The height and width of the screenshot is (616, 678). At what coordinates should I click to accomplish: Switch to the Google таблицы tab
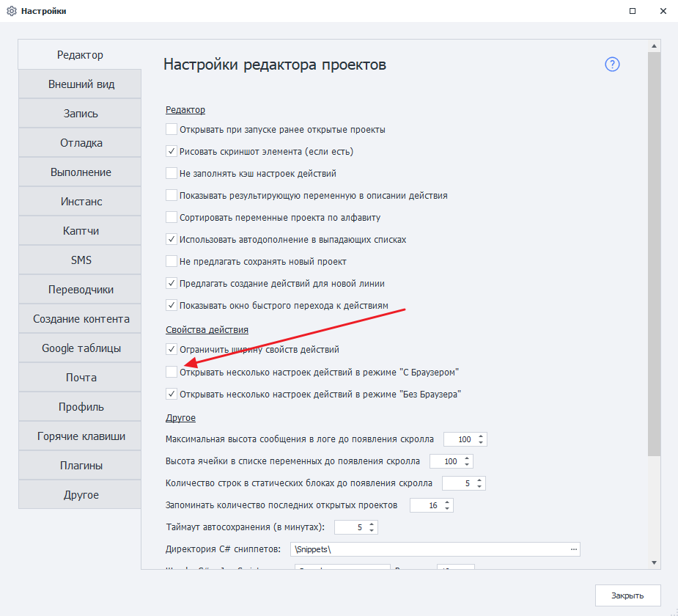click(x=80, y=348)
